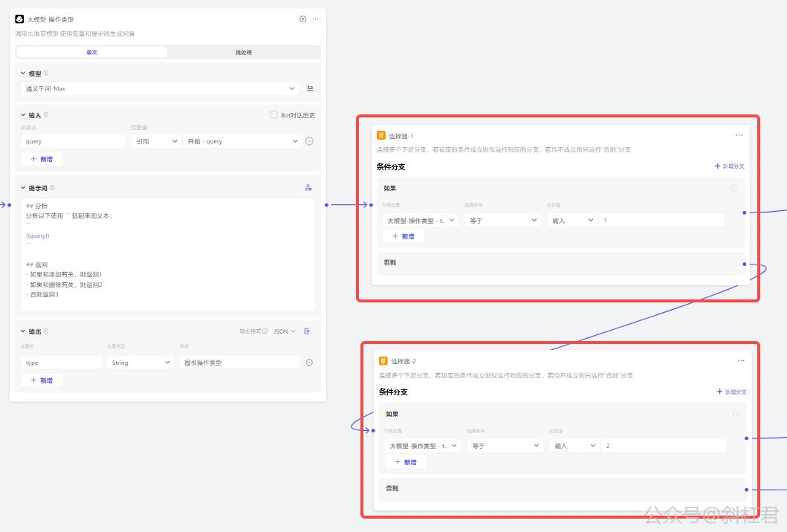Add a condition with 新增 in 选择器-2

tap(406, 462)
